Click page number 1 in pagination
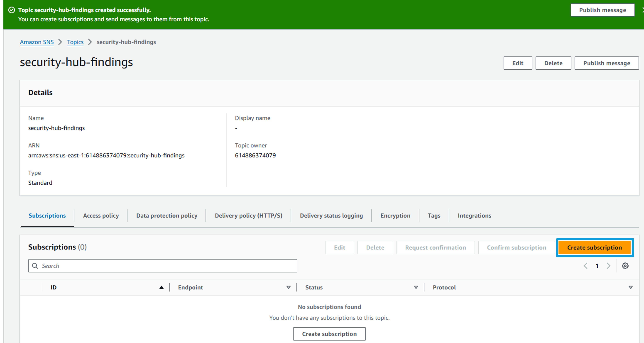Image resolution: width=644 pixels, height=343 pixels. [597, 266]
